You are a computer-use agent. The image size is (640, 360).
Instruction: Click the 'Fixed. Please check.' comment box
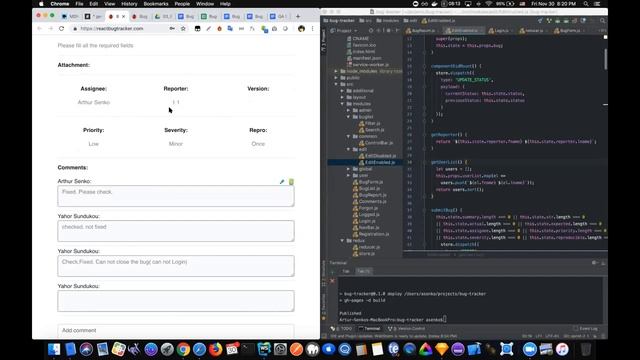tap(176, 196)
